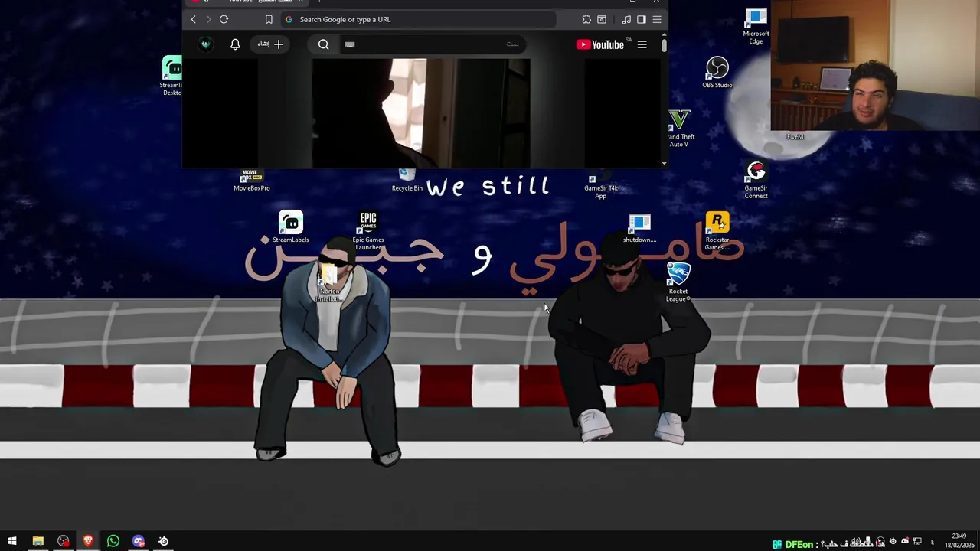
Task: Bookmark the current page
Action: tap(269, 19)
